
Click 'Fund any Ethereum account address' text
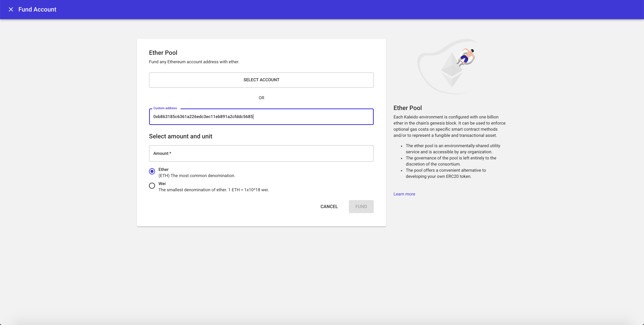(x=194, y=62)
